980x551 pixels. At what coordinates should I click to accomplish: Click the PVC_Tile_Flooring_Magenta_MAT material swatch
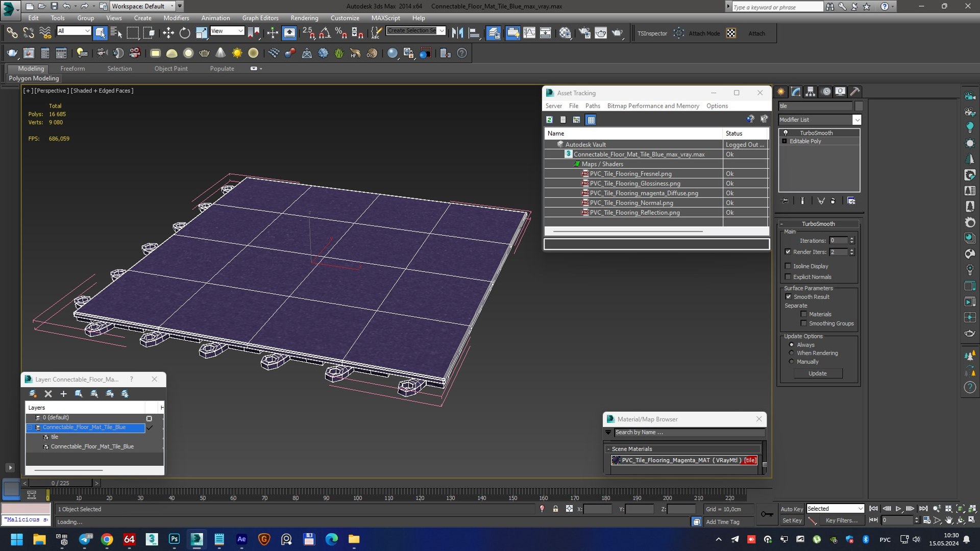(616, 460)
